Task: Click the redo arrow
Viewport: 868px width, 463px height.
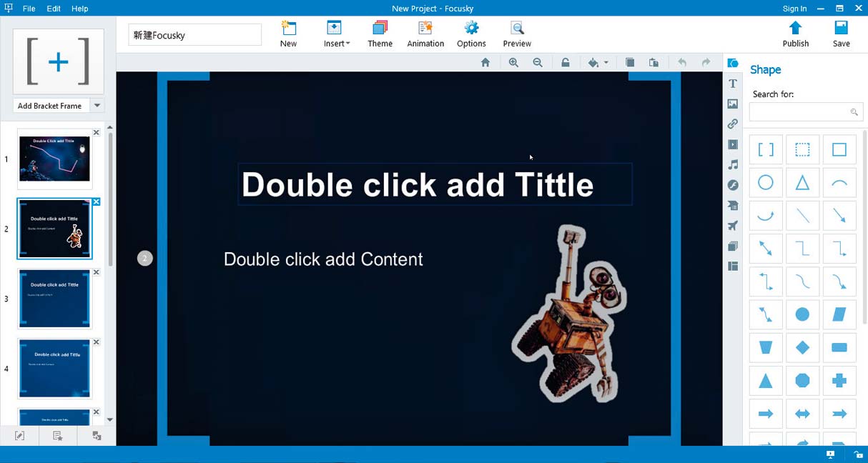Action: [x=706, y=63]
